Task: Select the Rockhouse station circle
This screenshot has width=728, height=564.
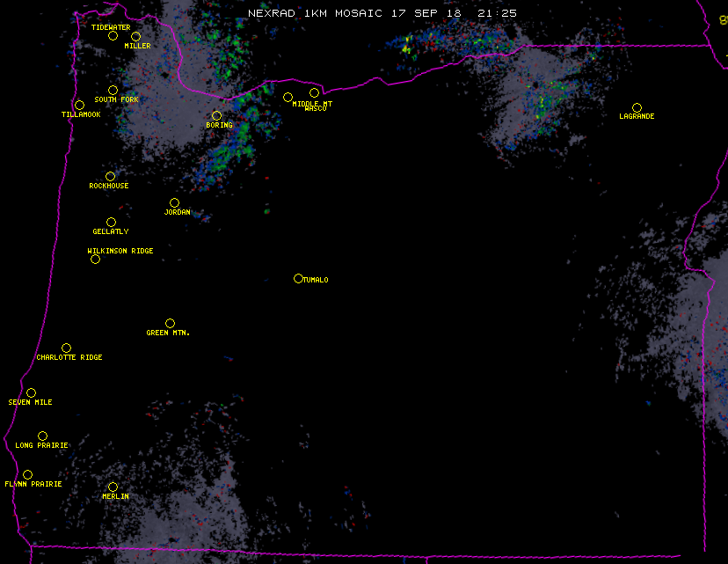Action: click(110, 177)
